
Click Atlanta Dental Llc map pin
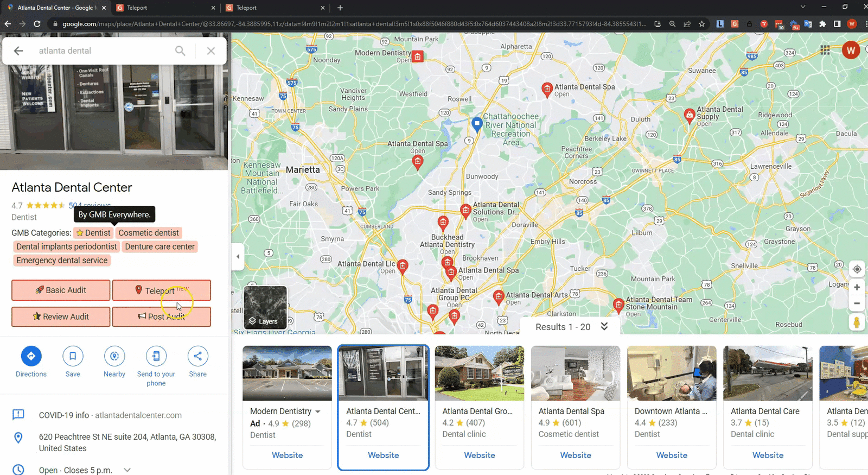(403, 266)
